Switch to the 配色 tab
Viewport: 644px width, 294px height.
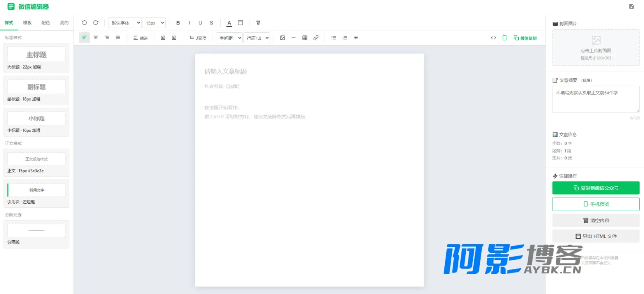(46, 23)
